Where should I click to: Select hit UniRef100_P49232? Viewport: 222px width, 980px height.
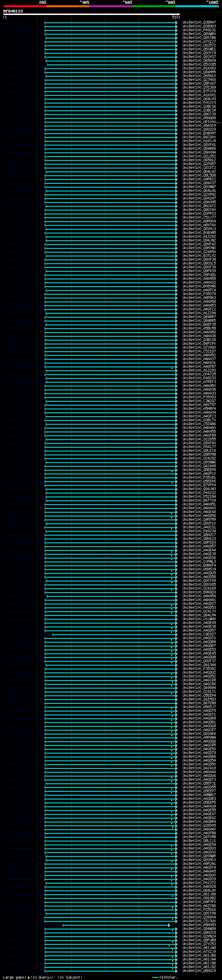pyautogui.click(x=199, y=493)
